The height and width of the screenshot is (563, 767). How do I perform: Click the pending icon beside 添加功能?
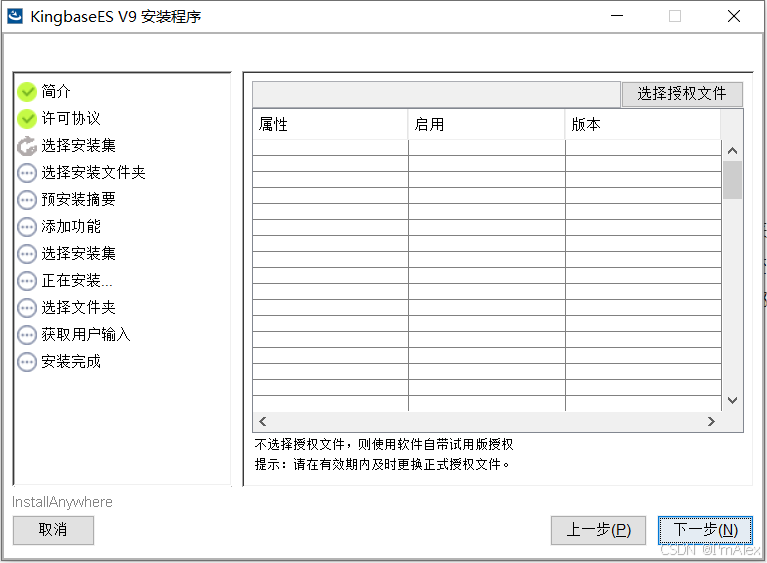click(27, 227)
